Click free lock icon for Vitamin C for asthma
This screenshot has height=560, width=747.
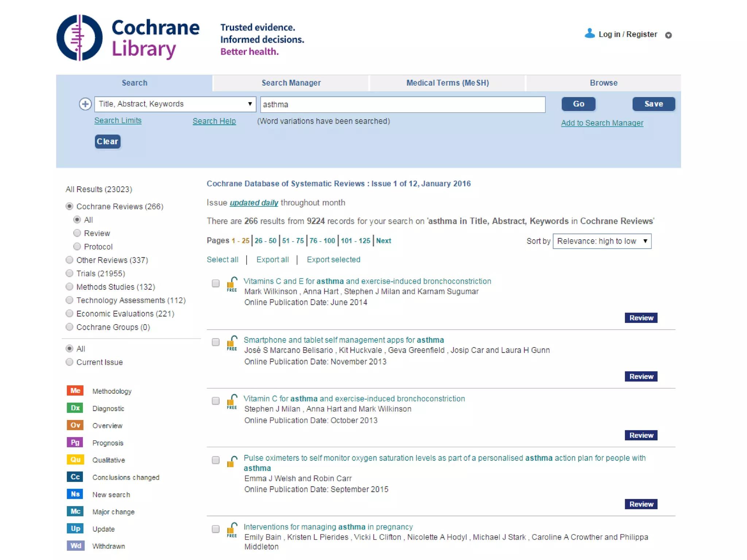click(232, 402)
